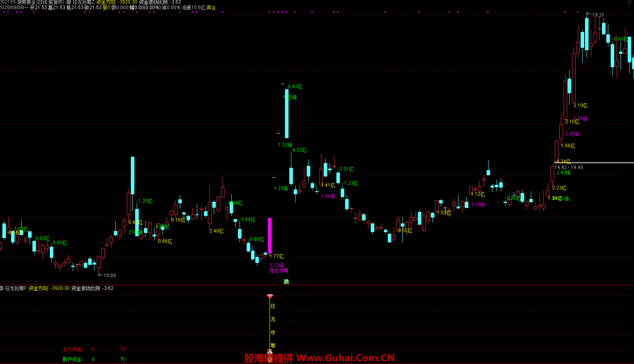Click the 狂龙抢筹F sub-chart indicator name
Image resolution: width=634 pixels, height=364 pixels.
click(16, 288)
